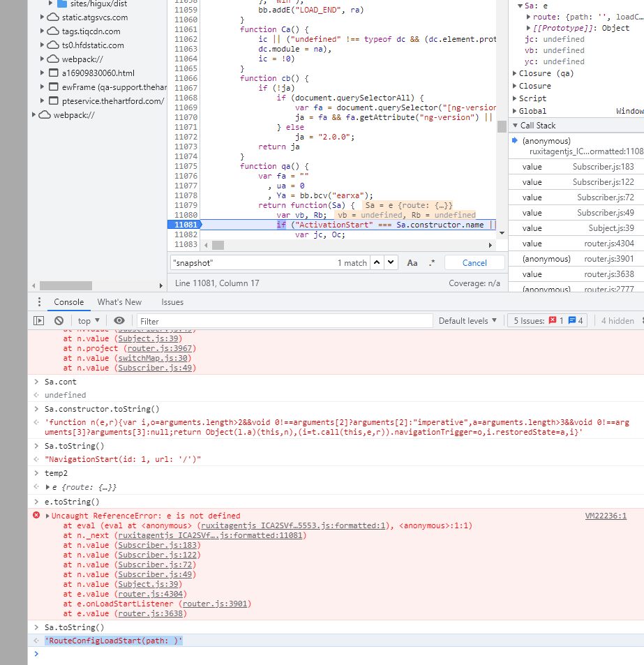Viewport: 644px width, 665px height.
Task: Click line number 11075 in gutter
Action: pyautogui.click(x=186, y=166)
